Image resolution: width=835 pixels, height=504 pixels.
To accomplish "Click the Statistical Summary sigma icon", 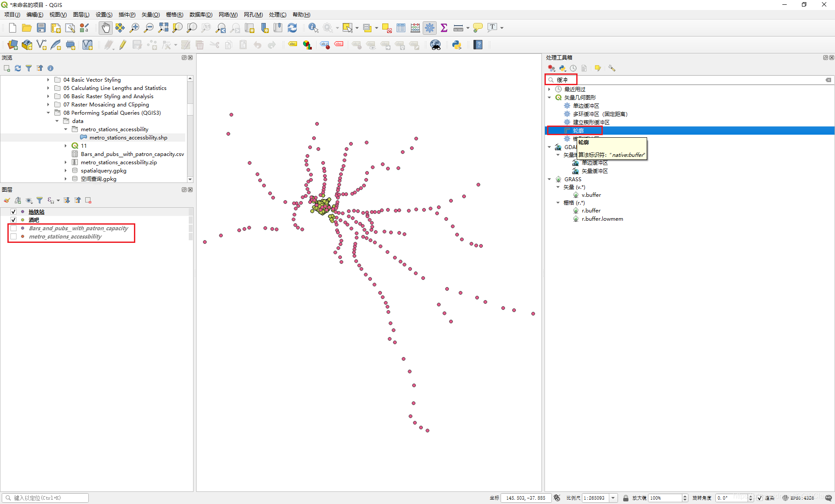I will click(x=444, y=28).
